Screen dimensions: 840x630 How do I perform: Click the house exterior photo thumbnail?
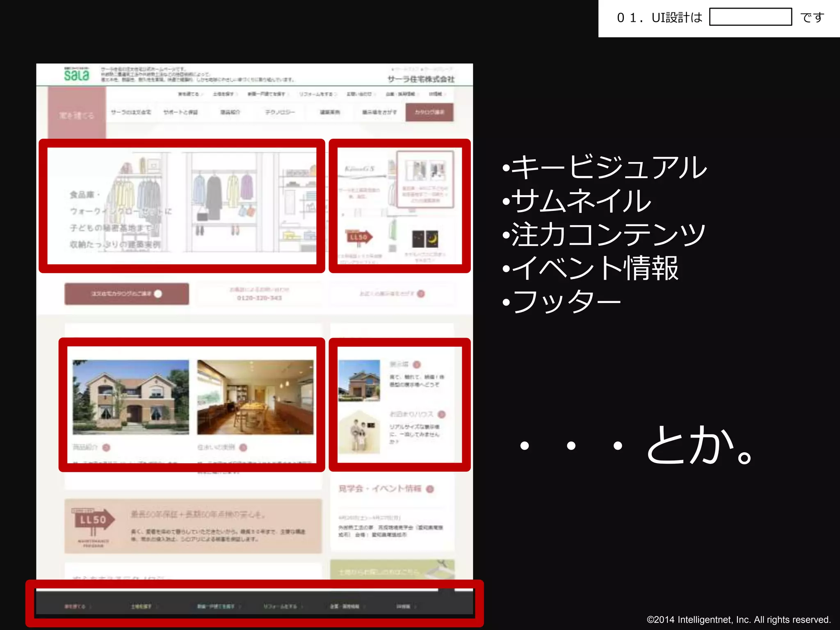131,397
